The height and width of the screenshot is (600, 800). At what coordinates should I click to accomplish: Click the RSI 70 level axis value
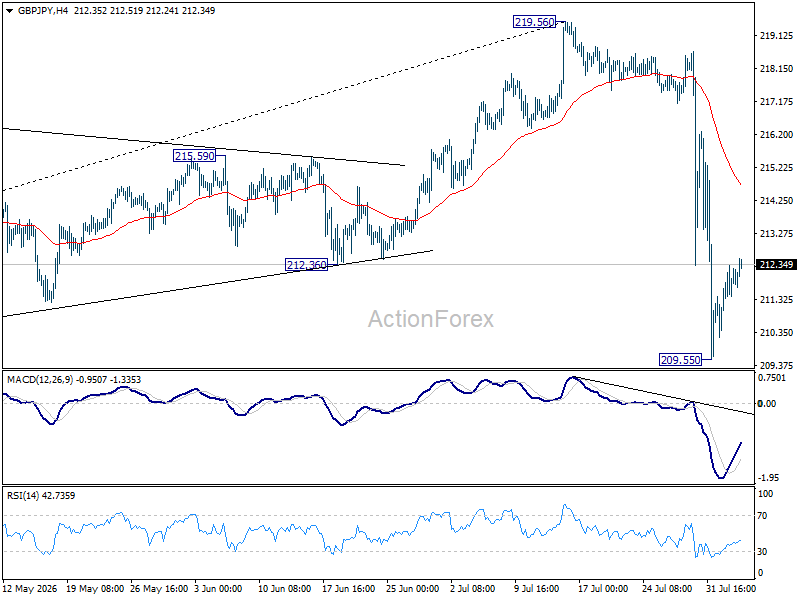click(x=762, y=516)
